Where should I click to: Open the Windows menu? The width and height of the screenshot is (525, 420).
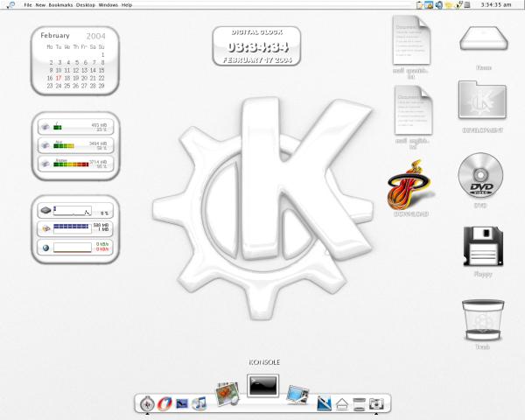[108, 5]
